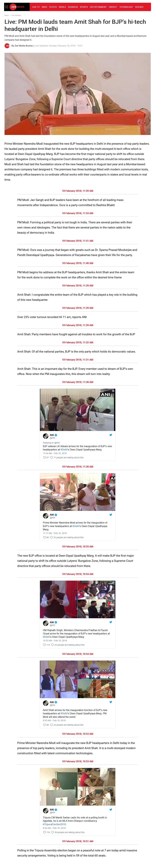
Task: Open the hamburger menu in the header
Action: (x=6, y=7)
